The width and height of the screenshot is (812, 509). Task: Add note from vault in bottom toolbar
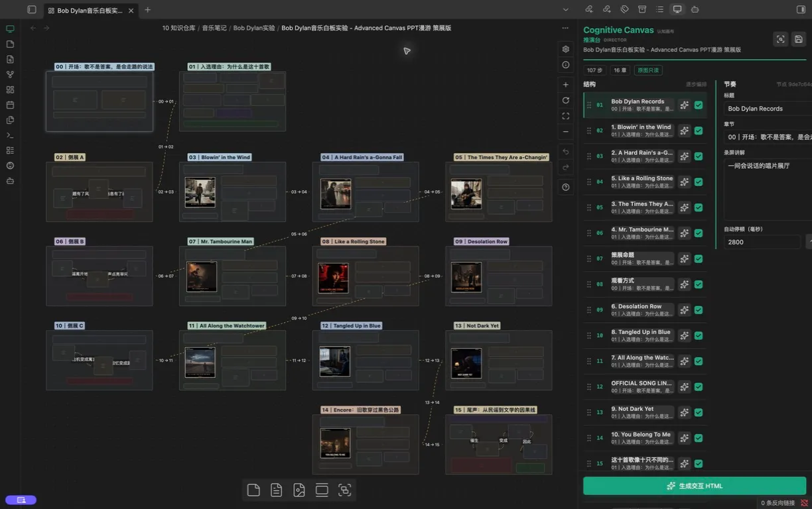coord(277,490)
